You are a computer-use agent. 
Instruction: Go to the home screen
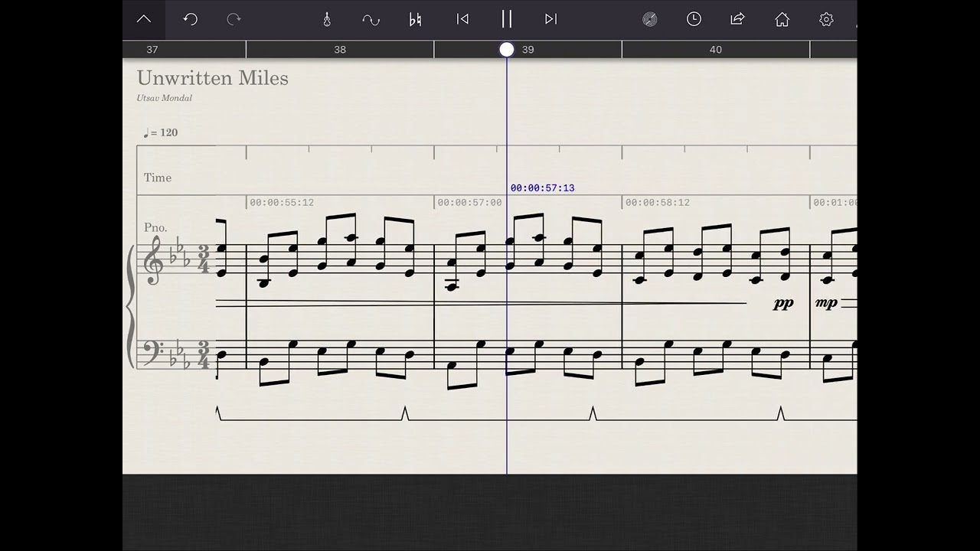click(x=782, y=20)
